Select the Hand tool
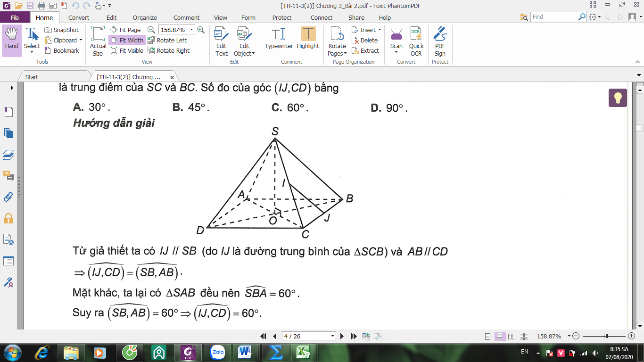 pos(12,41)
